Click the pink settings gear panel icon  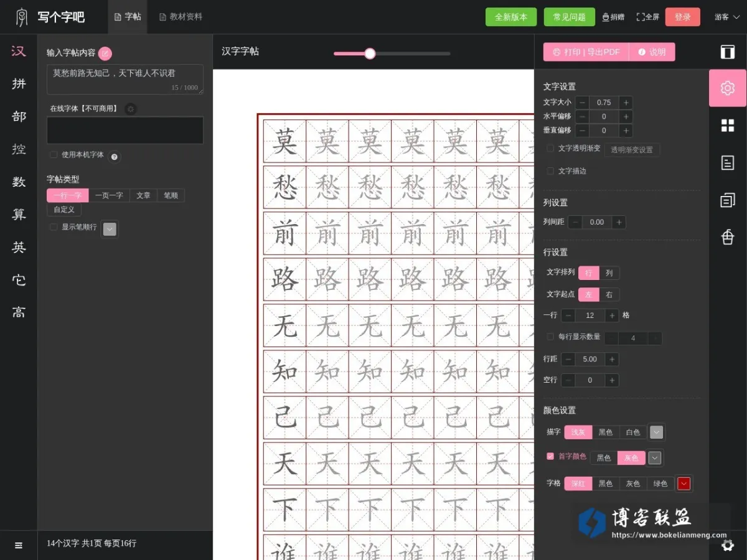pyautogui.click(x=728, y=88)
